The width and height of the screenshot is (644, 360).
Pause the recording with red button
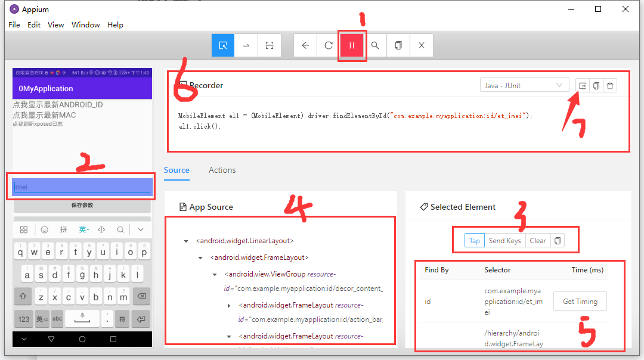click(x=352, y=45)
